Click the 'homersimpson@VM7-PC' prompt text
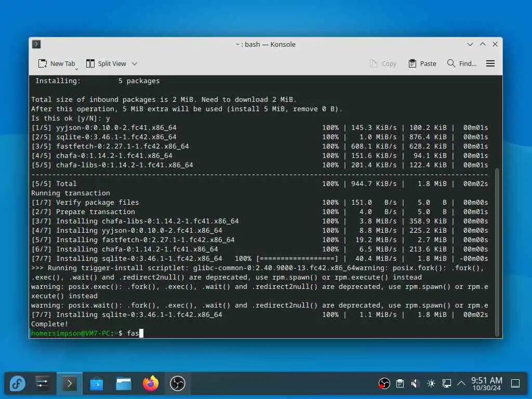The height and width of the screenshot is (399, 532). 71,333
